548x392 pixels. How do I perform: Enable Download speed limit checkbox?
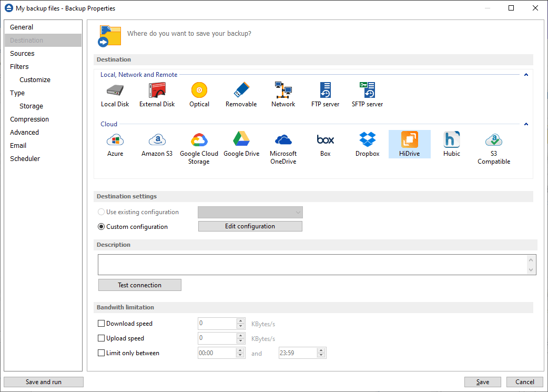coord(101,324)
